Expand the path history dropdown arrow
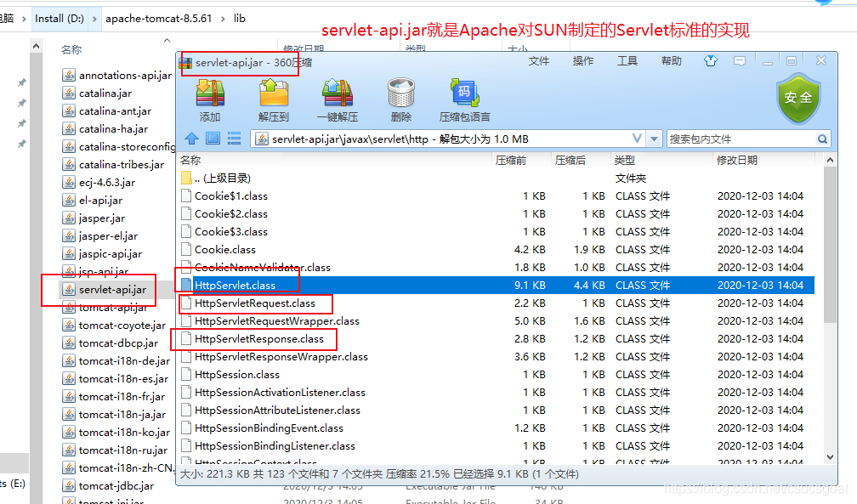The image size is (857, 504). pyautogui.click(x=654, y=139)
